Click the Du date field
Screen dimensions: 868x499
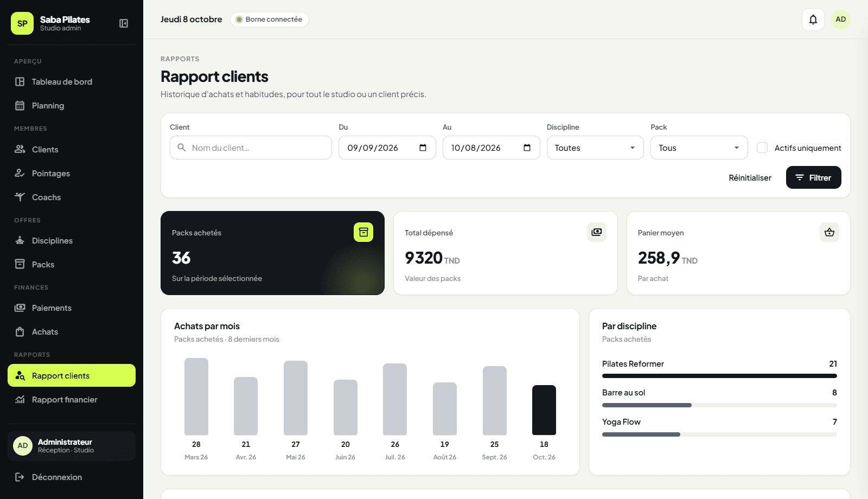387,148
